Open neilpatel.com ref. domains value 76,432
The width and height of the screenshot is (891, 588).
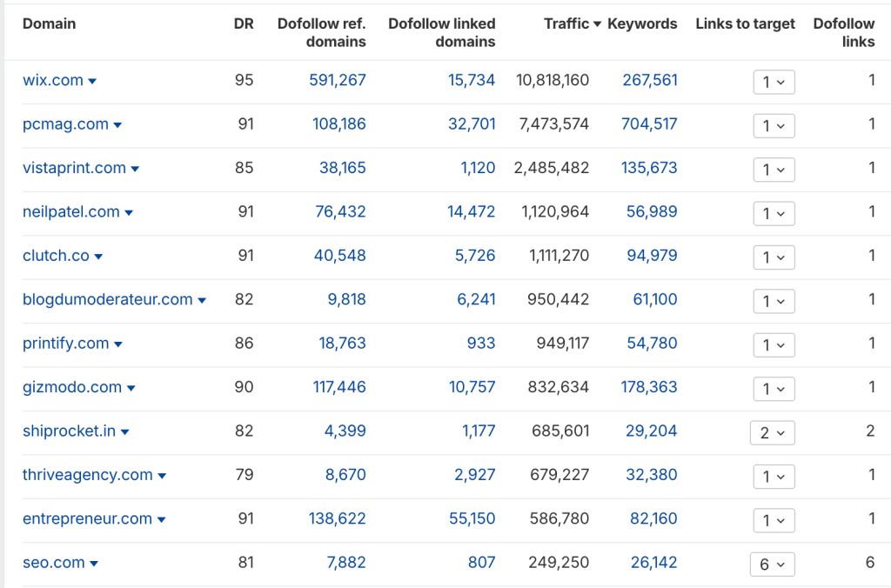[x=340, y=211]
